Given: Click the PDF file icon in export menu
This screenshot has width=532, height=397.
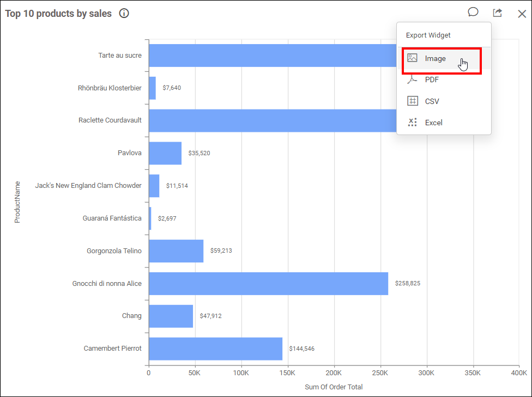Looking at the screenshot, I should [413, 80].
